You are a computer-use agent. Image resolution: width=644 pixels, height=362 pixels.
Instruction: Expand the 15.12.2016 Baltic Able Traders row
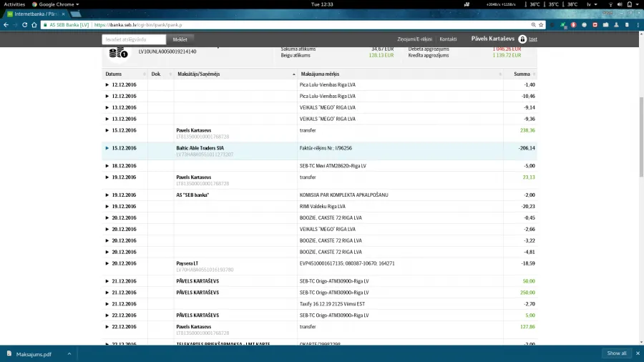(107, 148)
